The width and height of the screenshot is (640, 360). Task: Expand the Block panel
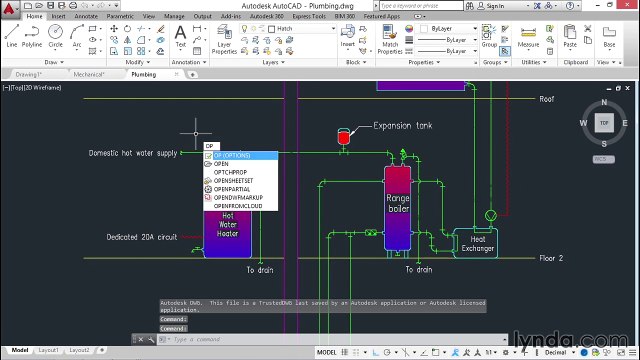pos(356,62)
